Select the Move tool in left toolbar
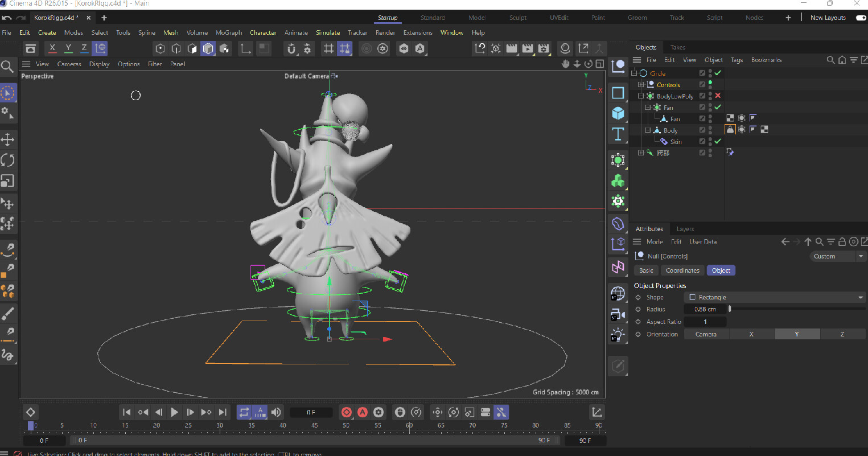This screenshot has width=868, height=456. (x=7, y=139)
